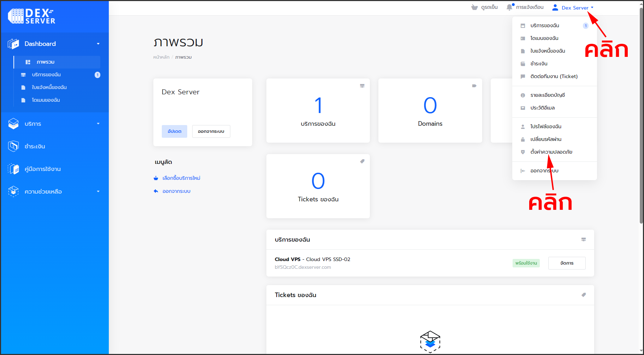Click the tag icon on Domains card
Image resolution: width=644 pixels, height=355 pixels.
click(474, 86)
